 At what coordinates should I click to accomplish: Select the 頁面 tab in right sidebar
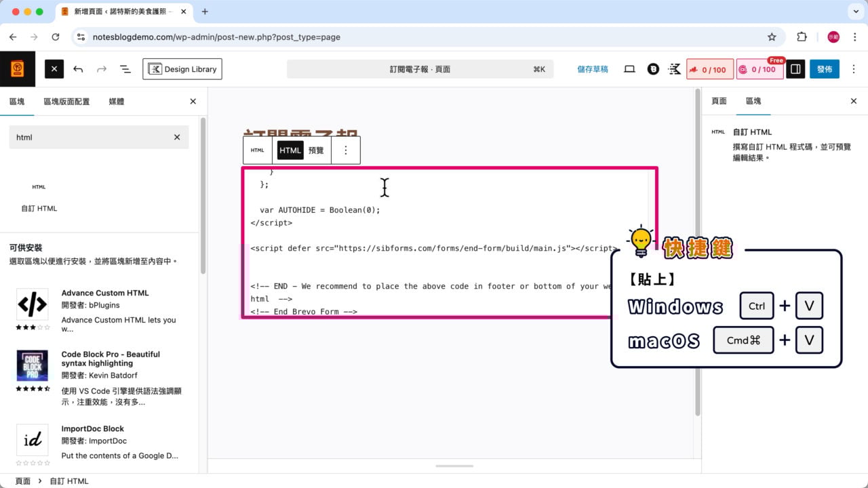coord(718,101)
